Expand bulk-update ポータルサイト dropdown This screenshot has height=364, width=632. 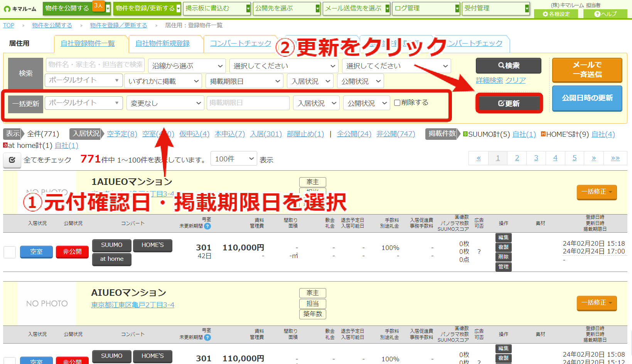pyautogui.click(x=84, y=103)
